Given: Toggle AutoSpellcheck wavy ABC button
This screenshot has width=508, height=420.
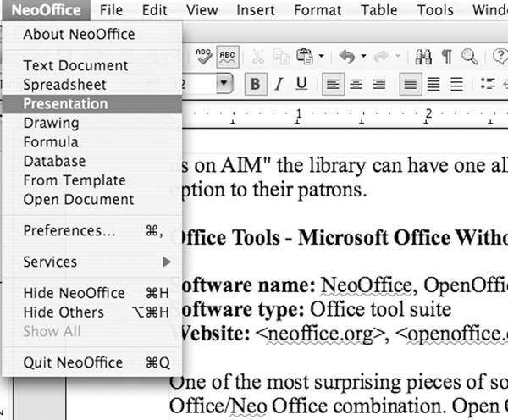Looking at the screenshot, I should tap(227, 56).
